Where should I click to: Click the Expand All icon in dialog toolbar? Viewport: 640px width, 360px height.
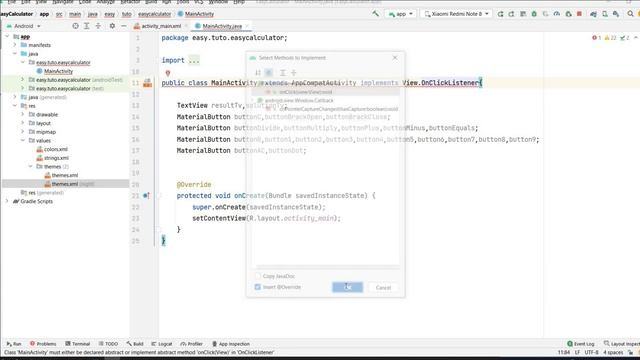coord(282,73)
